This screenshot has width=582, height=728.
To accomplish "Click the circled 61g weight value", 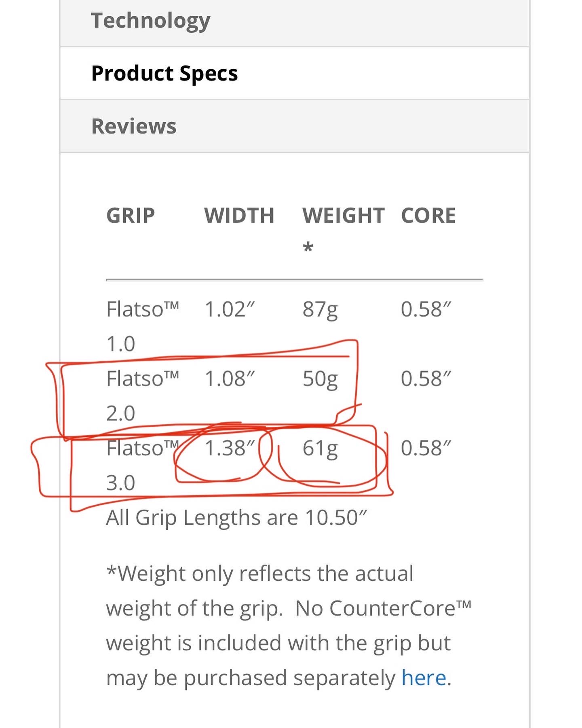I will pyautogui.click(x=320, y=449).
